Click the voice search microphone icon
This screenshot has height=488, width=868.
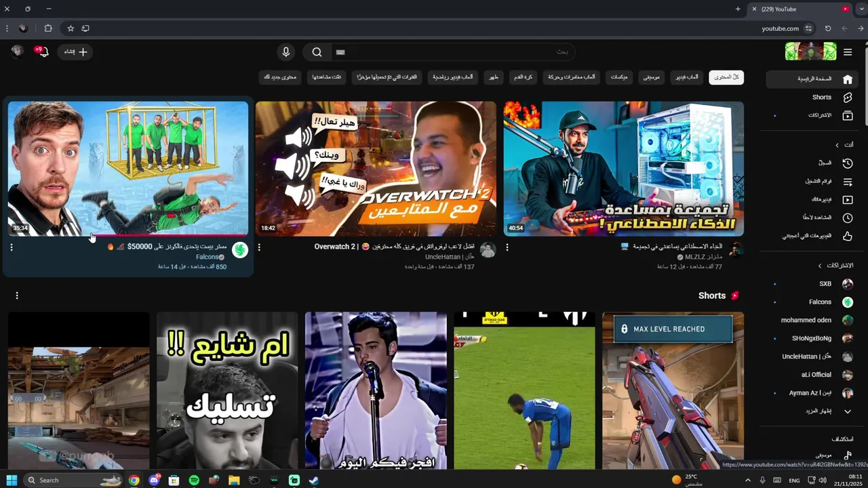click(286, 52)
